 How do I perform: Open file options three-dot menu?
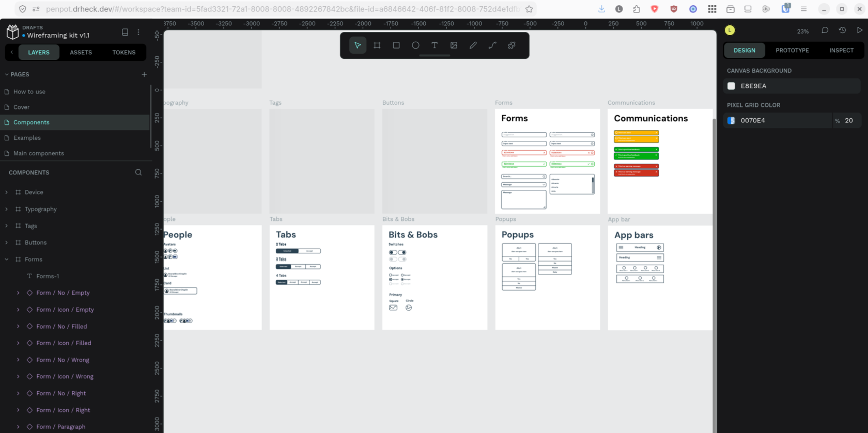[x=138, y=32]
